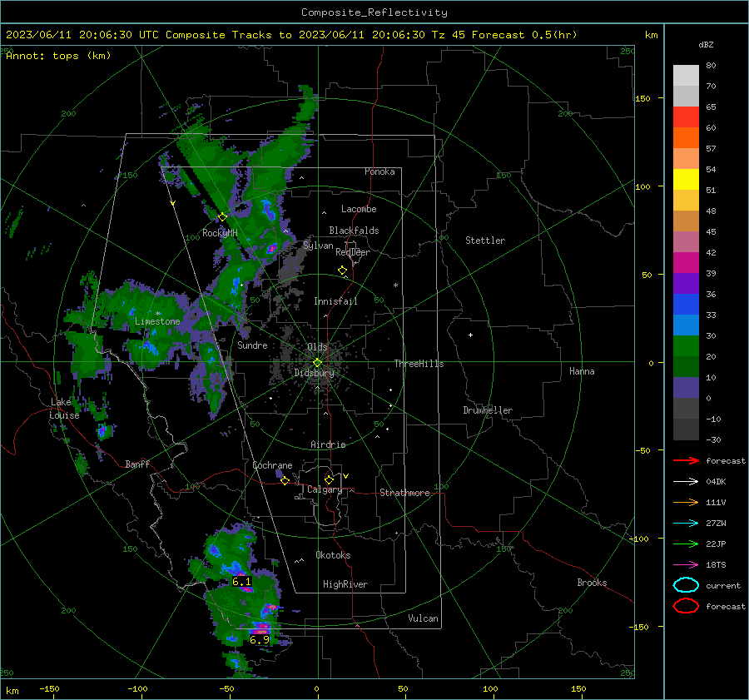Click the Lake Louise label
This screenshot has height=700, width=749.
click(x=64, y=409)
